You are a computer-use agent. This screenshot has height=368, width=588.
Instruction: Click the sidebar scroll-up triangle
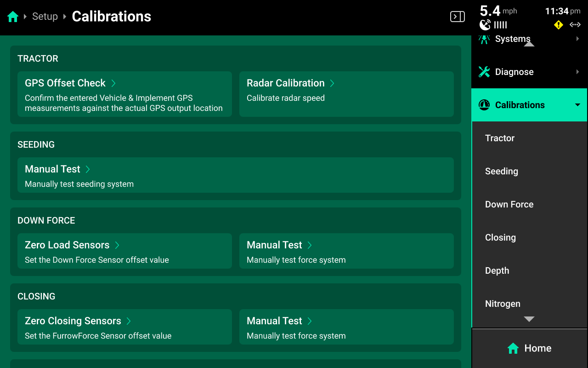tap(529, 44)
